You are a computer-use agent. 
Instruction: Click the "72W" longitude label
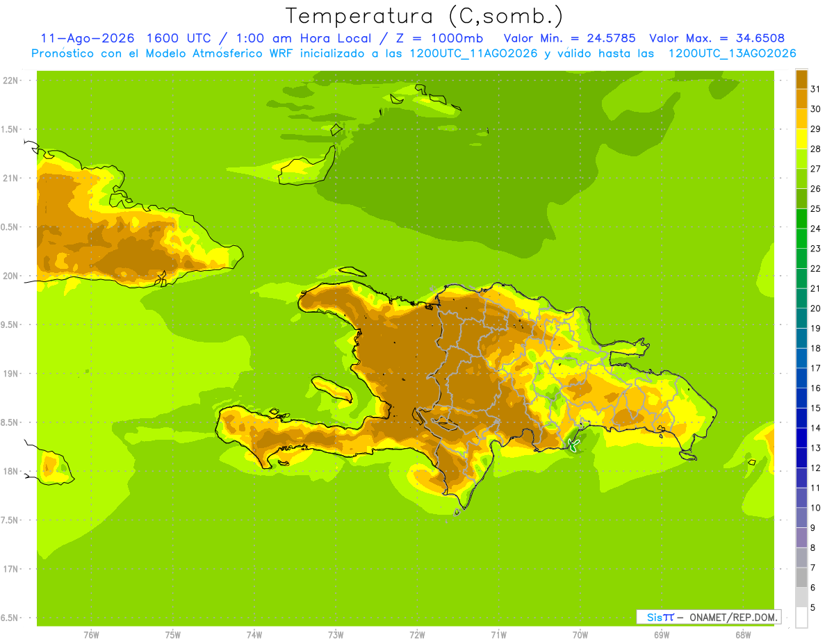click(417, 636)
